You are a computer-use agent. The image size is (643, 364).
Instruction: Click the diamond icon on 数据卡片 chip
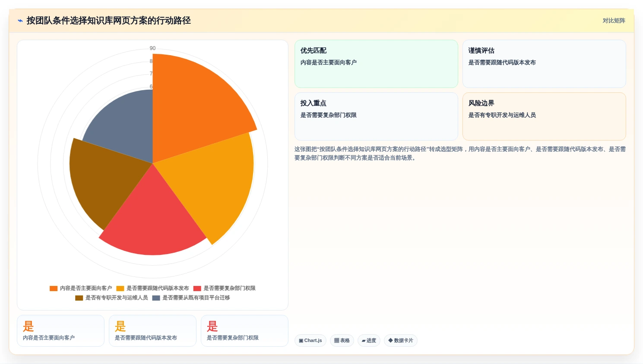(390, 340)
